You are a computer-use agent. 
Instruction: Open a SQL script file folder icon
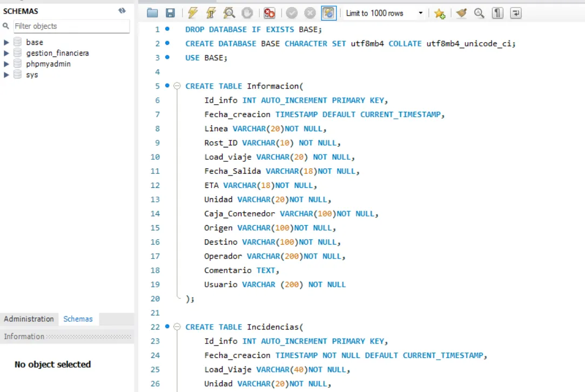[x=152, y=13]
